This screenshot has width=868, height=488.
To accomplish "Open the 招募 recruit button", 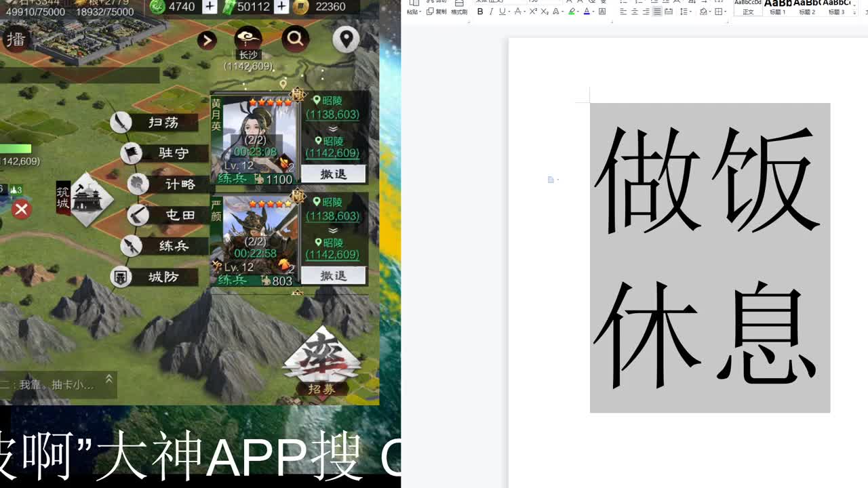I will [x=323, y=363].
